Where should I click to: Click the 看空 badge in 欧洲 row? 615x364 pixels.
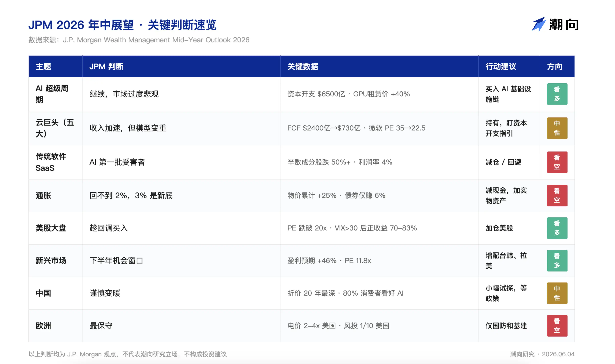pyautogui.click(x=557, y=326)
